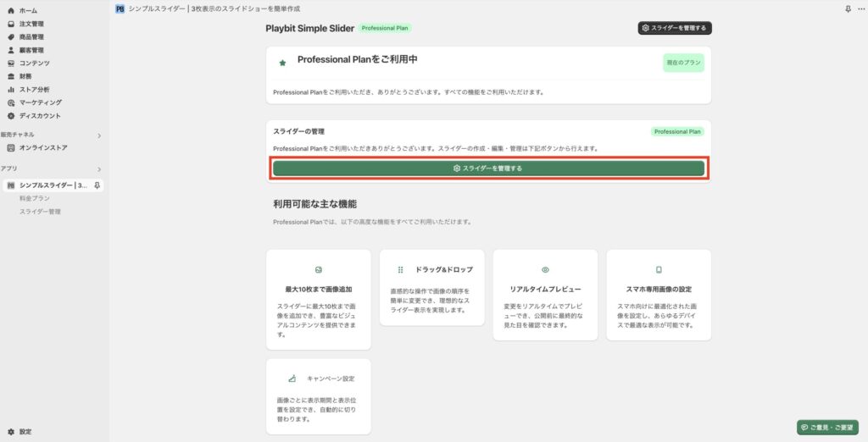The image size is (868, 442).
Task: Click the PB app icon in sidebar
Action: (x=10, y=185)
